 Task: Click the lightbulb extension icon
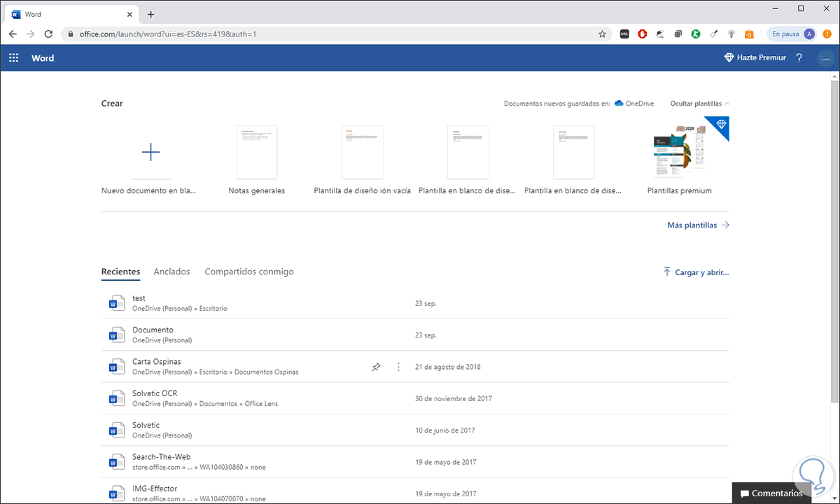(731, 34)
